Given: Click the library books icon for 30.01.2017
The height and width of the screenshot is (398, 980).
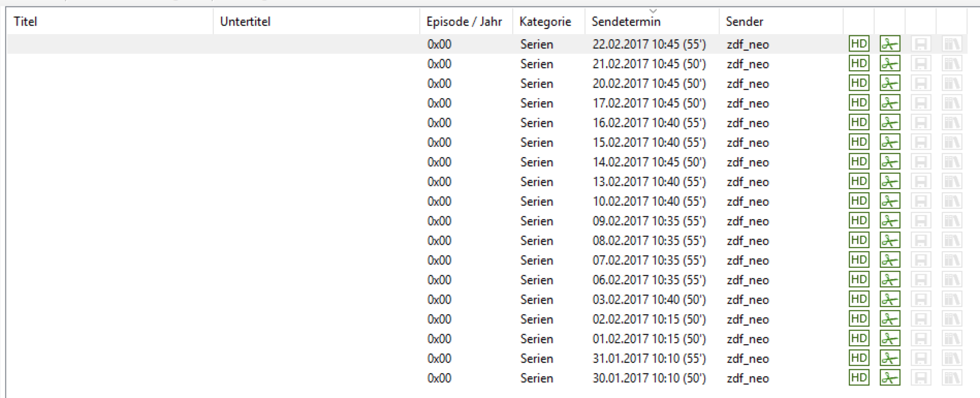Looking at the screenshot, I should [952, 378].
